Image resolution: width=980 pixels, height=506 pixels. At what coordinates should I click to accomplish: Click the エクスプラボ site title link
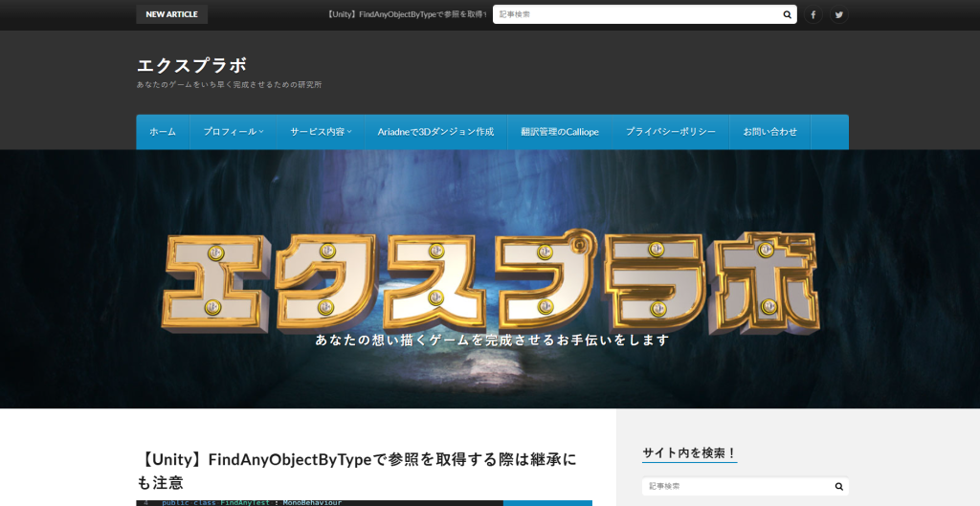[191, 65]
